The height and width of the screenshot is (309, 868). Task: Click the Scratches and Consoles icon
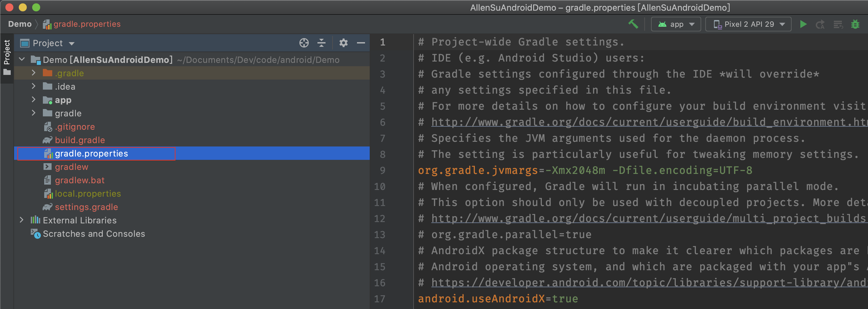[35, 234]
